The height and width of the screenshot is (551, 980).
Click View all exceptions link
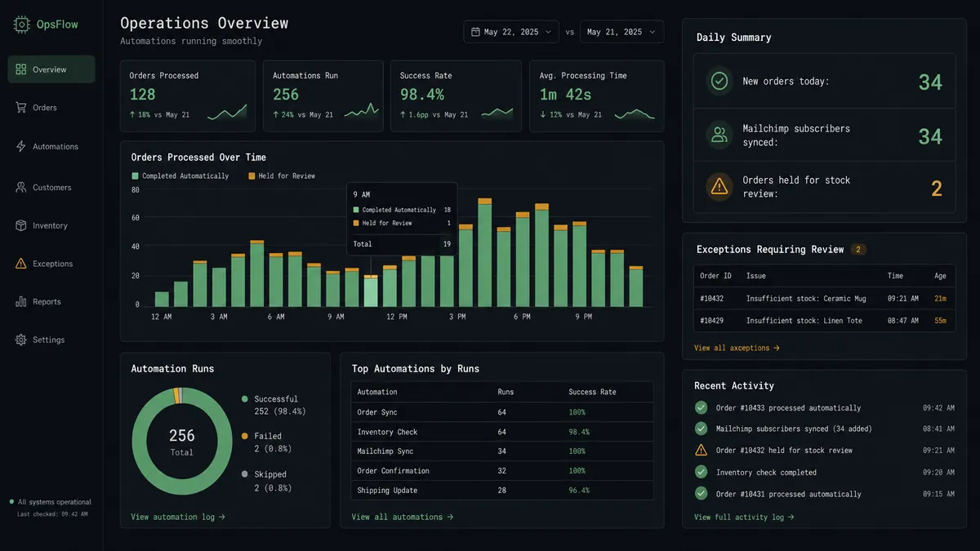[737, 348]
